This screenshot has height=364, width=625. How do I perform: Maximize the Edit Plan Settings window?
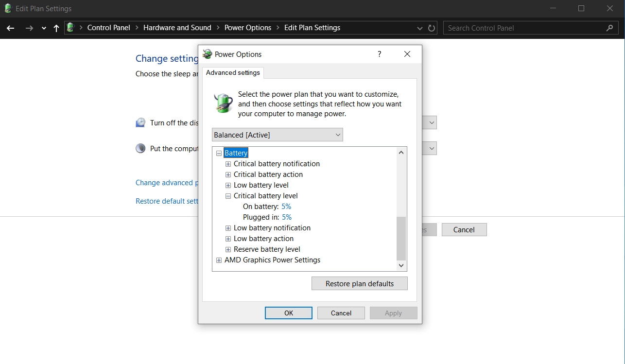581,8
